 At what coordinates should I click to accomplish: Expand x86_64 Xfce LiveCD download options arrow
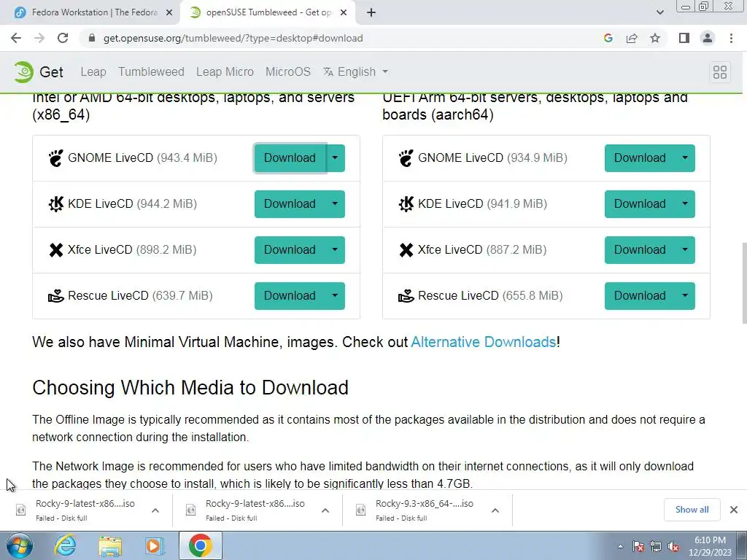tap(335, 250)
